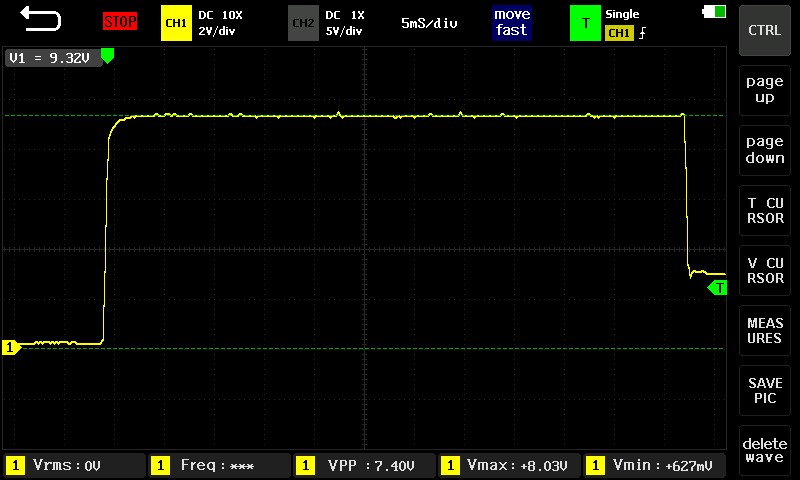Tap the channel 1 badge beside Vmin
This screenshot has height=480, width=800.
click(x=595, y=465)
